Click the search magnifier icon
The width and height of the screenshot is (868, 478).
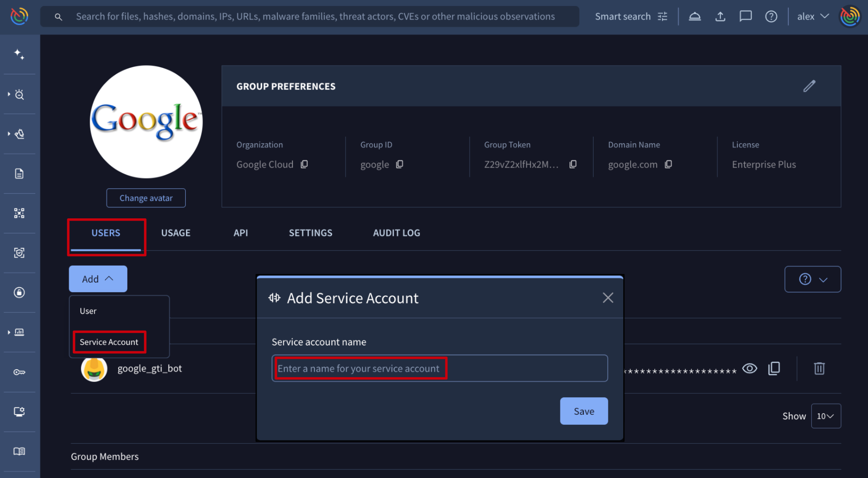pos(58,17)
